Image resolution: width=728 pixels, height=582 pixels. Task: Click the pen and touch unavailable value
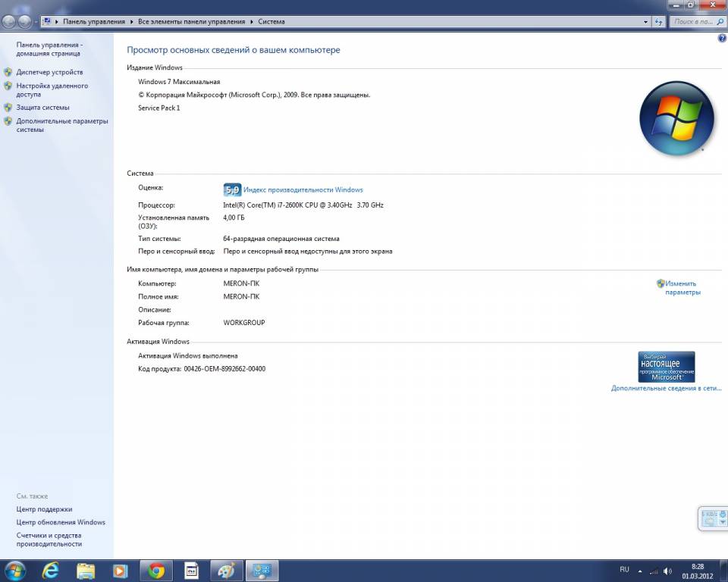coord(307,252)
